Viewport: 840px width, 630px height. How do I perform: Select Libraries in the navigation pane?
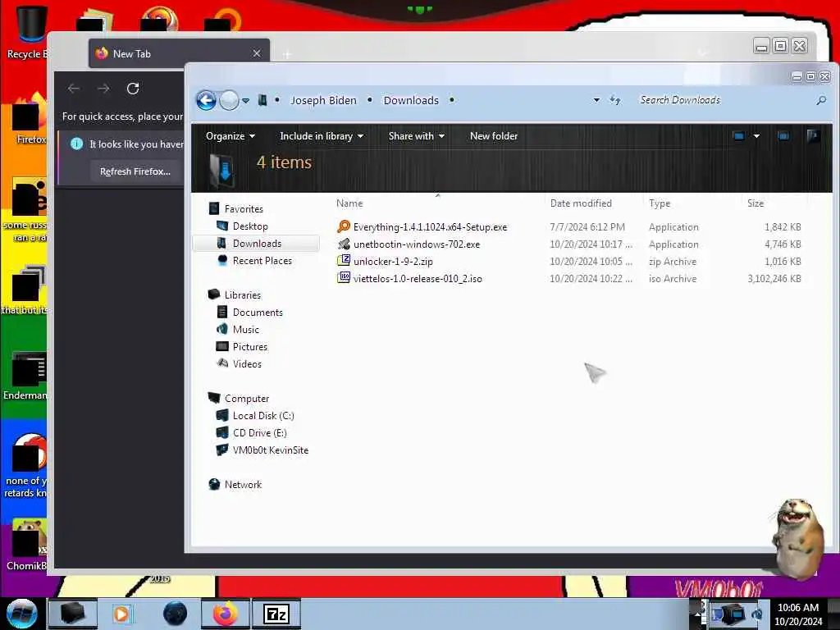click(x=242, y=295)
